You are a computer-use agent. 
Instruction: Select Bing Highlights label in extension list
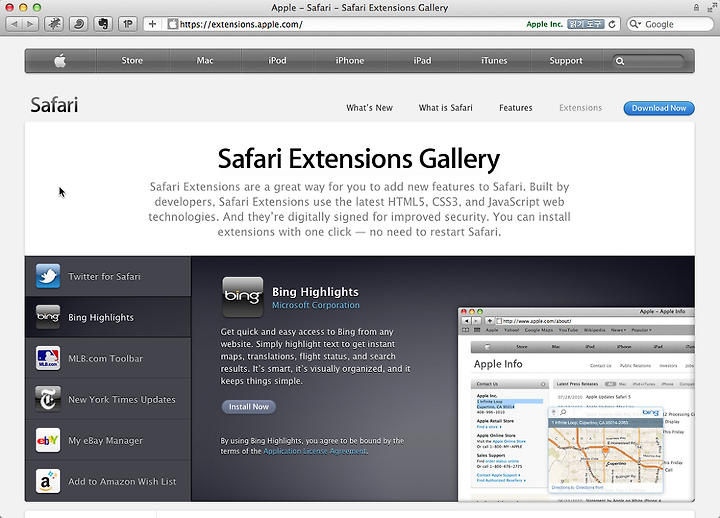pyautogui.click(x=101, y=317)
